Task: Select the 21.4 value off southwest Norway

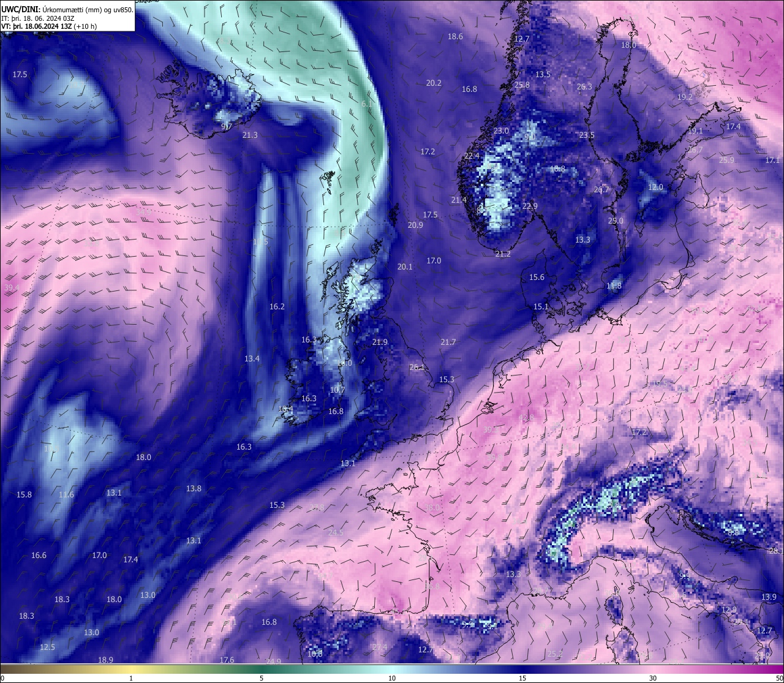Action: point(459,200)
